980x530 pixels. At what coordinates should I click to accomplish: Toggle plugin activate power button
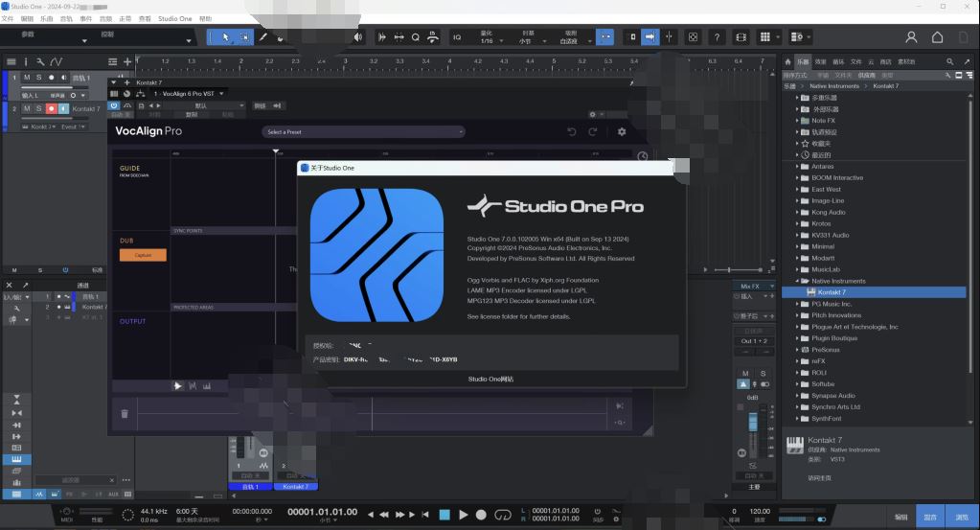114,105
